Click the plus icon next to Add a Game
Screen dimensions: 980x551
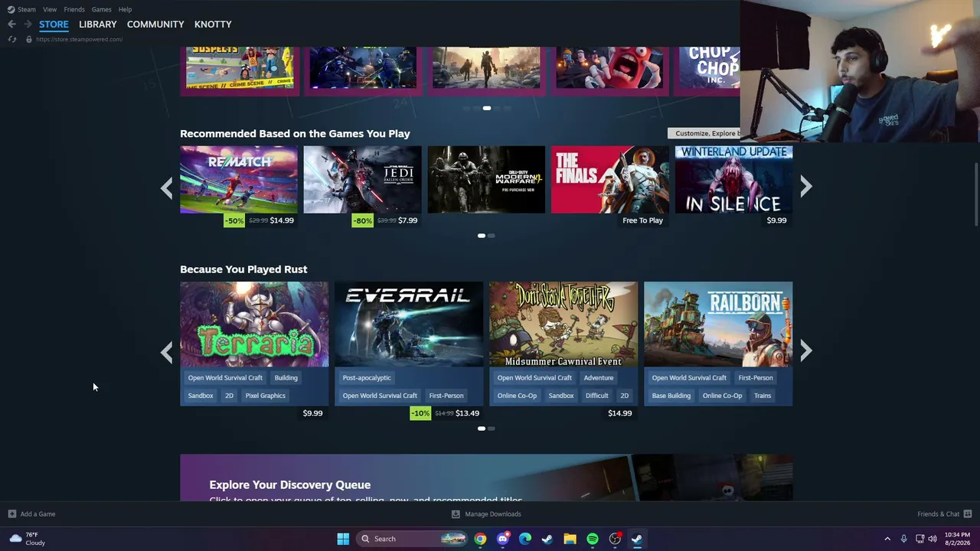coord(11,514)
